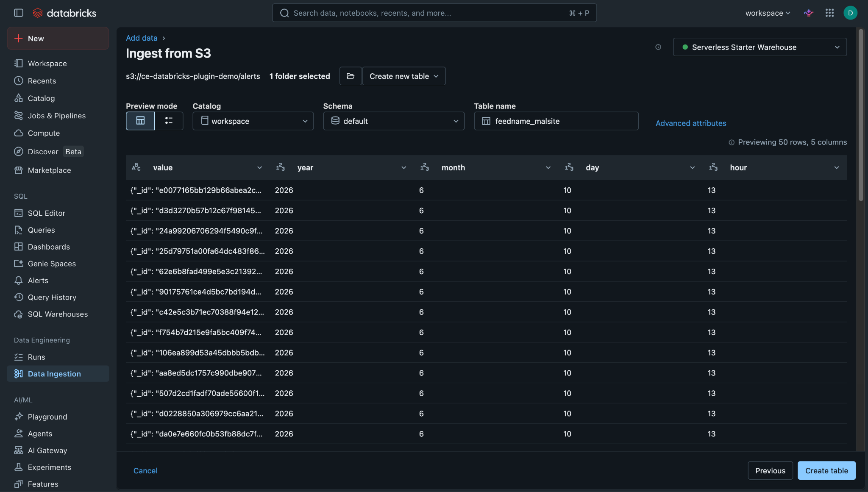Click the browse folder icon button
Viewport: 868px width, 492px height.
click(x=351, y=76)
